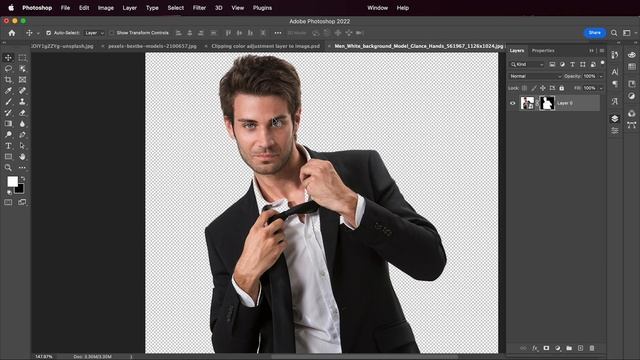Open the Select menu
This screenshot has height=360, width=640.
click(x=176, y=8)
